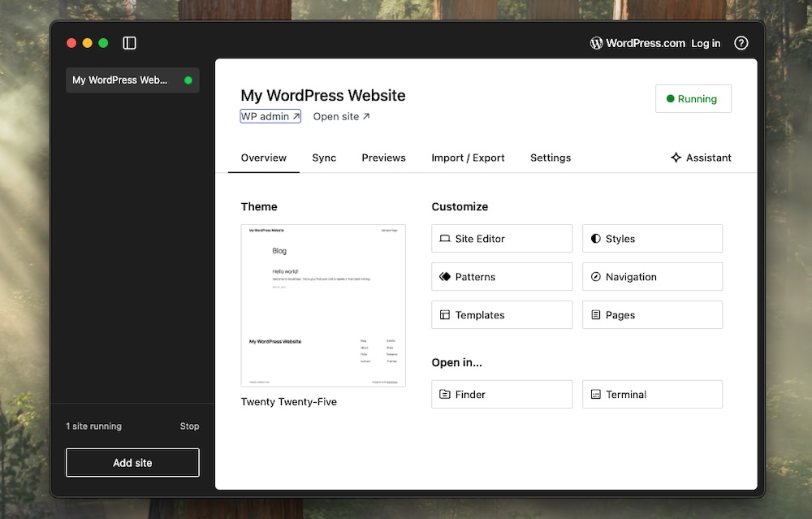Open the Site Editor

point(501,238)
